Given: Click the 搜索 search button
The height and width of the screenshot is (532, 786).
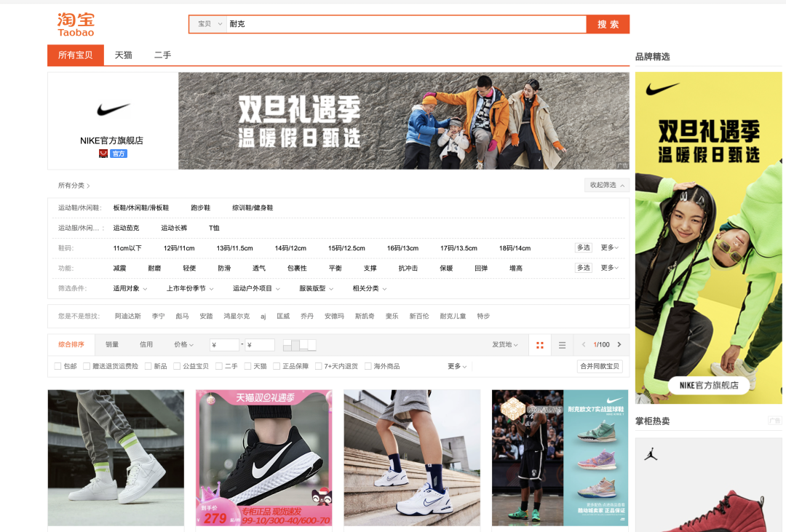Looking at the screenshot, I should pos(607,23).
